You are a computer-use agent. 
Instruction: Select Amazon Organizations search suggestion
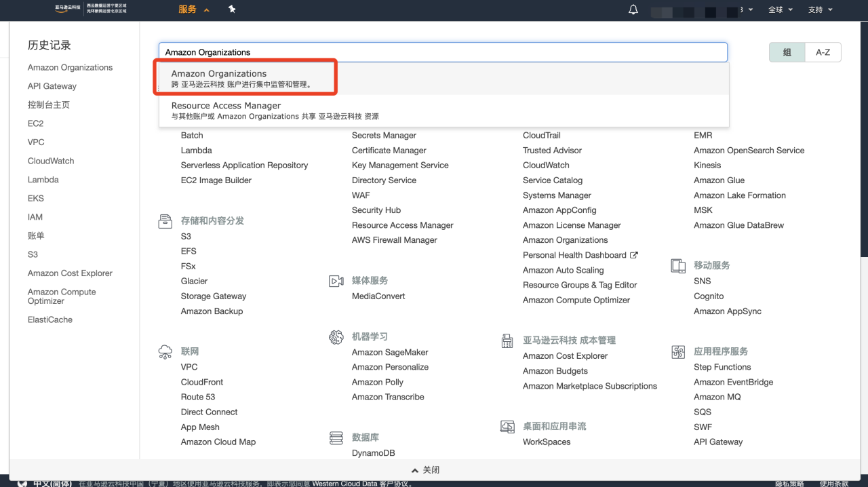pyautogui.click(x=444, y=79)
